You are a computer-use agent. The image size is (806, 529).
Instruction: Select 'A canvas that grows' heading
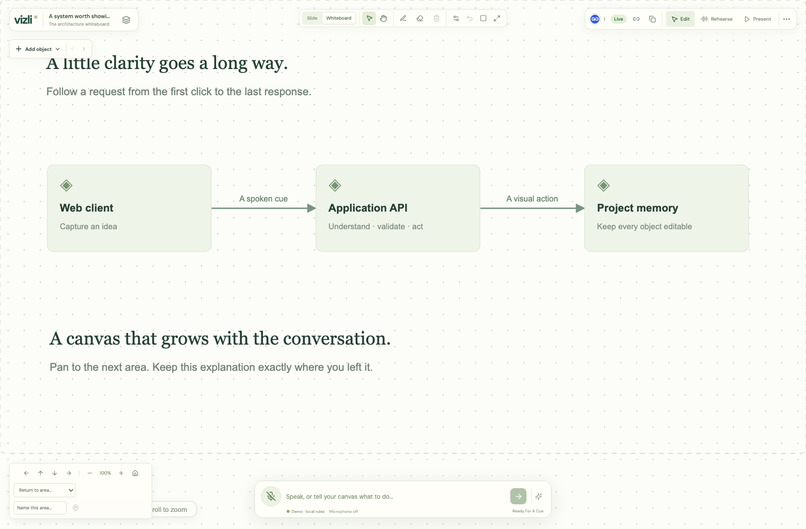pos(220,339)
